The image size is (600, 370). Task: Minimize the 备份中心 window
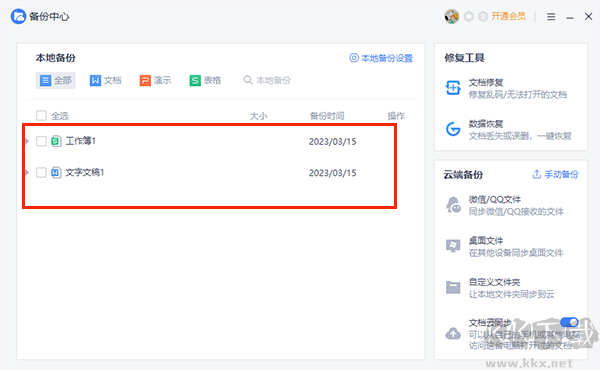(570, 17)
